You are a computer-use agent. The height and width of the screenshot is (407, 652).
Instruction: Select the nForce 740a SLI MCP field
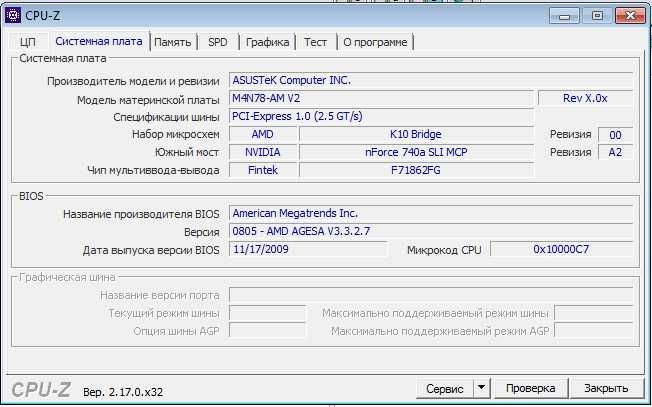(416, 152)
